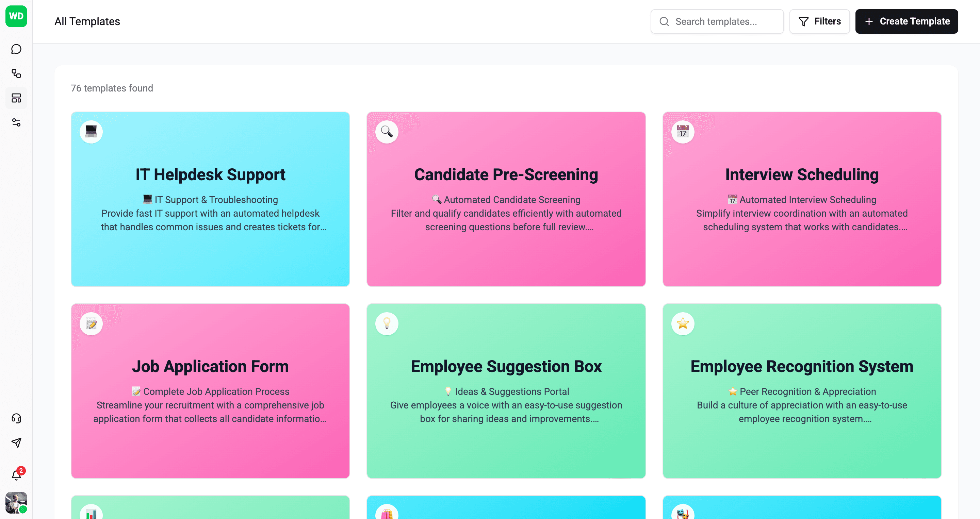This screenshot has height=519, width=980.
Task: Click the paper plane send icon
Action: (16, 442)
